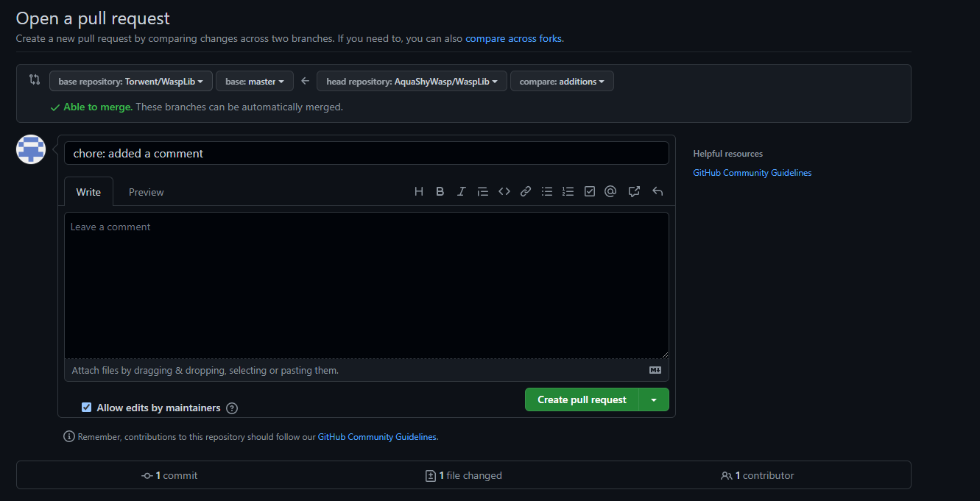Image resolution: width=980 pixels, height=501 pixels.
Task: Insert a saved reply arrow icon
Action: (x=658, y=191)
